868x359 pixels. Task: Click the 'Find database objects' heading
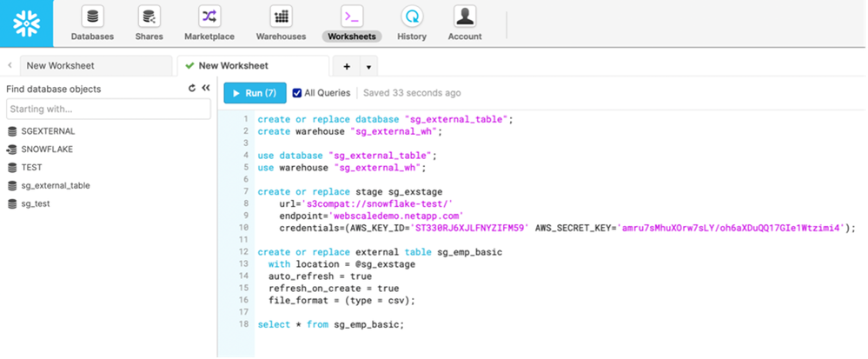click(54, 89)
